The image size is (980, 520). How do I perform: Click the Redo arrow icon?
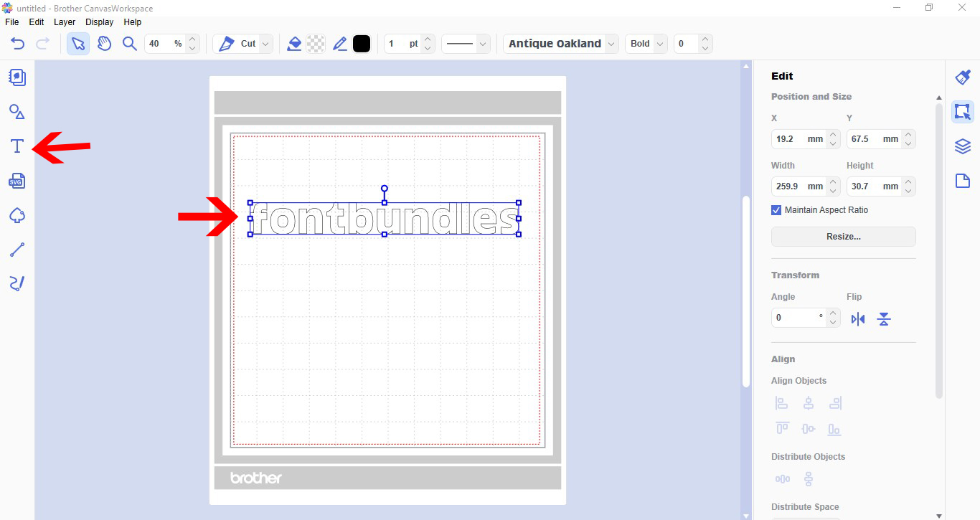coord(42,44)
